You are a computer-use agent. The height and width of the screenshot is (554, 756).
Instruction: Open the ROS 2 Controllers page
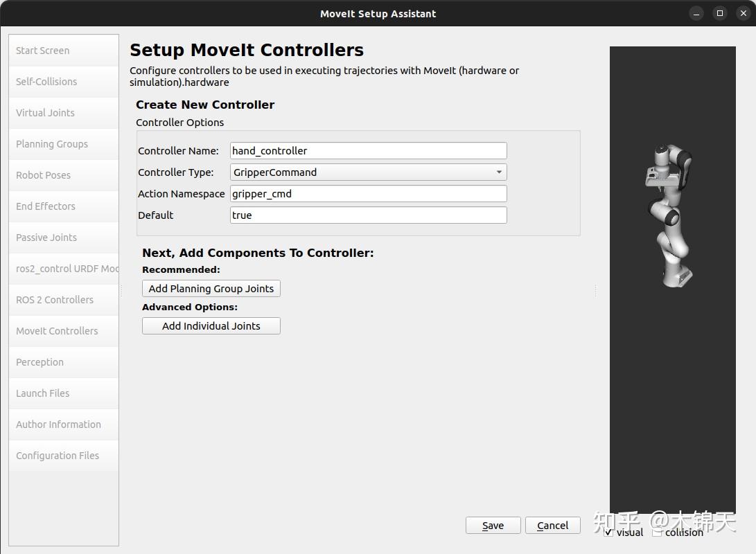pos(63,299)
